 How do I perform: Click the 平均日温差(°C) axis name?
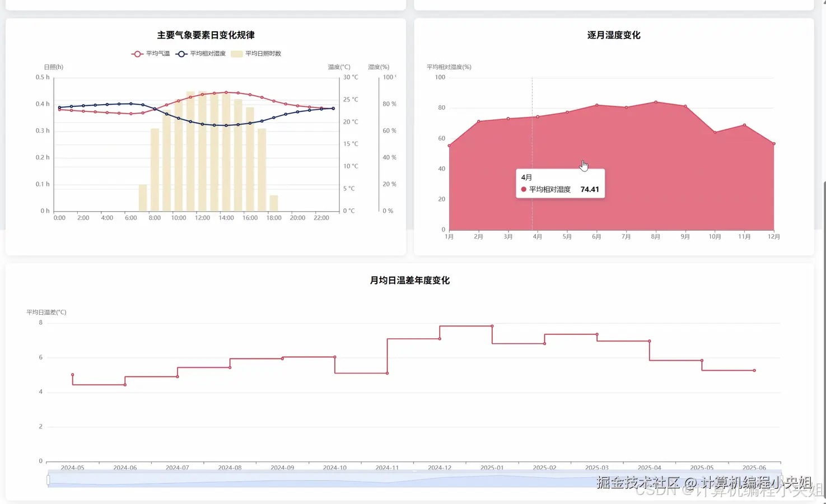point(46,312)
